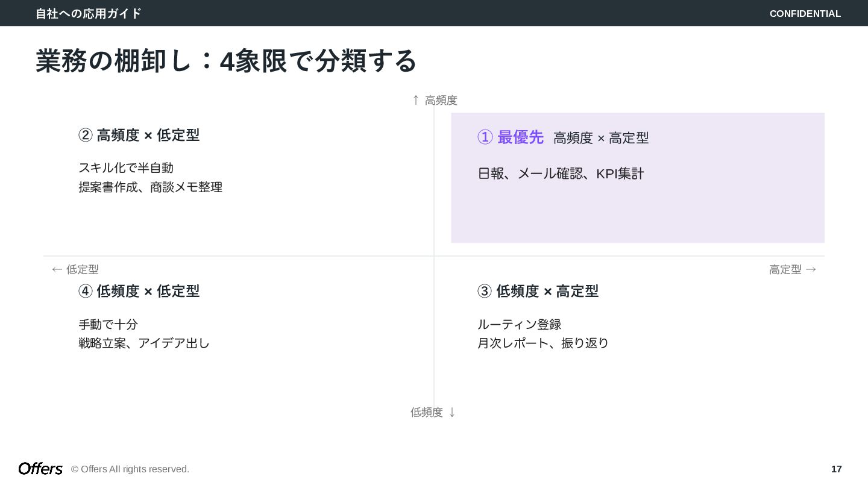Click the copyright text © Offers All rights reserved.

pos(130,469)
